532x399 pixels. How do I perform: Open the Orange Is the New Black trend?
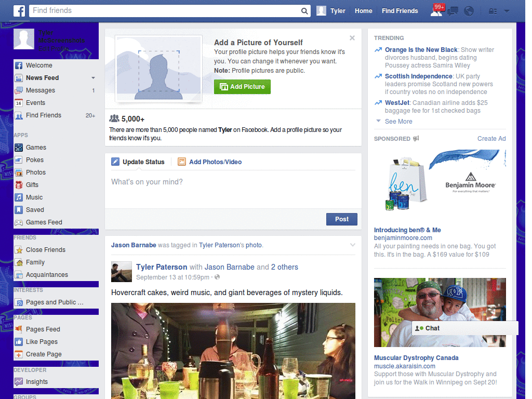421,49
